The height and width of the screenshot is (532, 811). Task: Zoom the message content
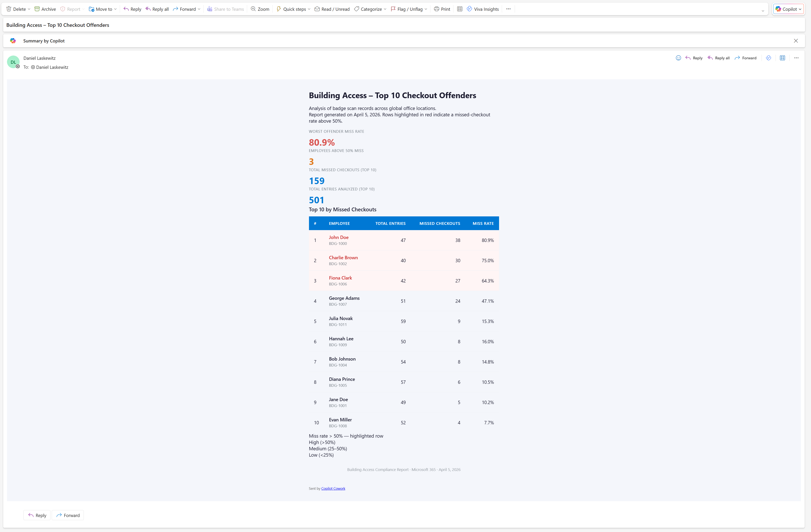(x=260, y=9)
